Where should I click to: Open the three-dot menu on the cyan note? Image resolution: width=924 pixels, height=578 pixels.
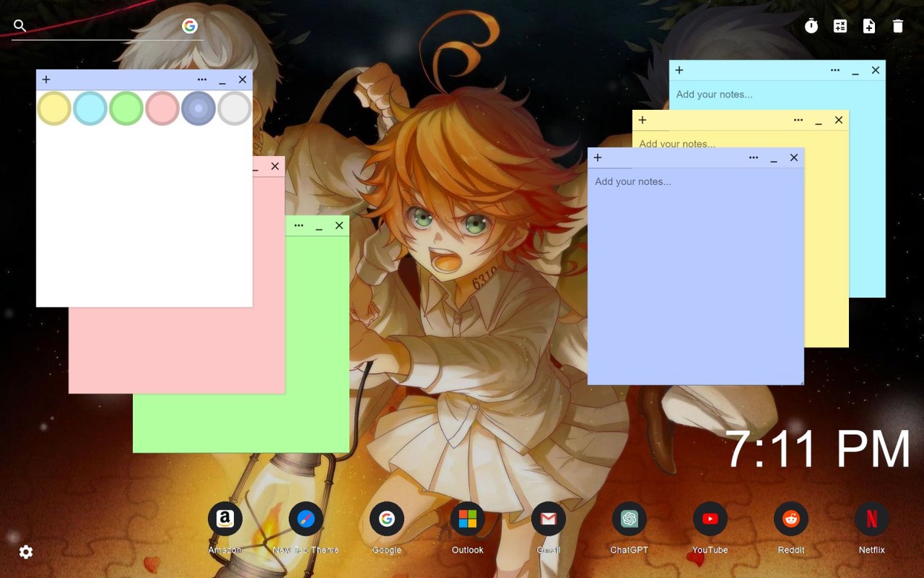tap(835, 70)
